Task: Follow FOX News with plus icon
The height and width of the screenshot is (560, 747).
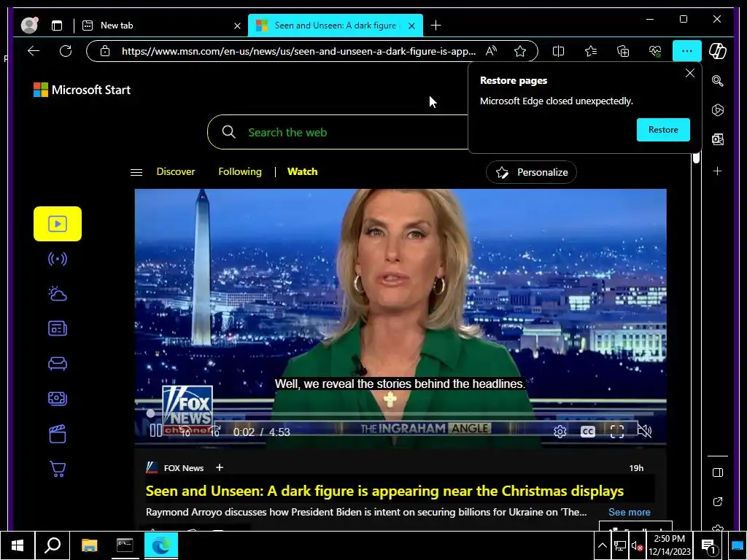Action: pos(219,467)
